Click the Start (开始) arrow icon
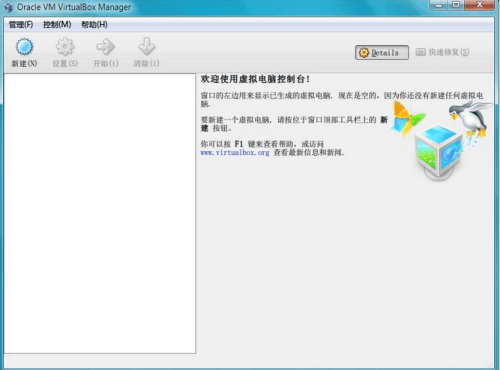Image resolution: width=500 pixels, height=370 pixels. pyautogui.click(x=105, y=47)
